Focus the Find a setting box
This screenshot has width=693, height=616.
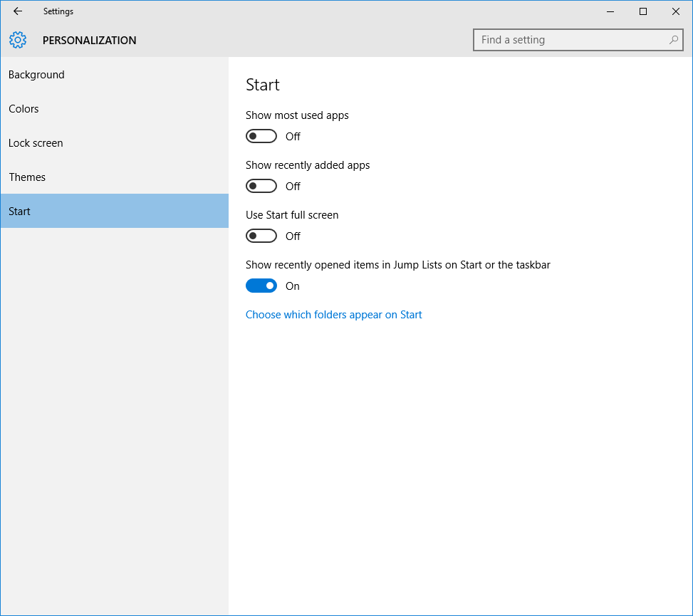(x=578, y=40)
